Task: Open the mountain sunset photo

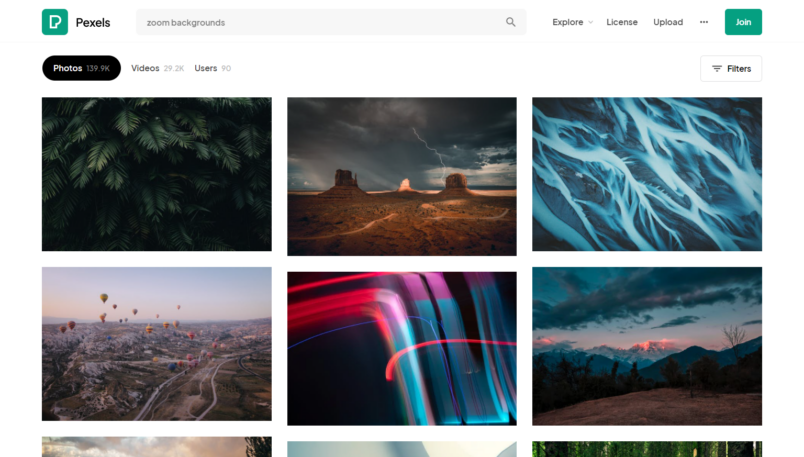Action: click(646, 345)
